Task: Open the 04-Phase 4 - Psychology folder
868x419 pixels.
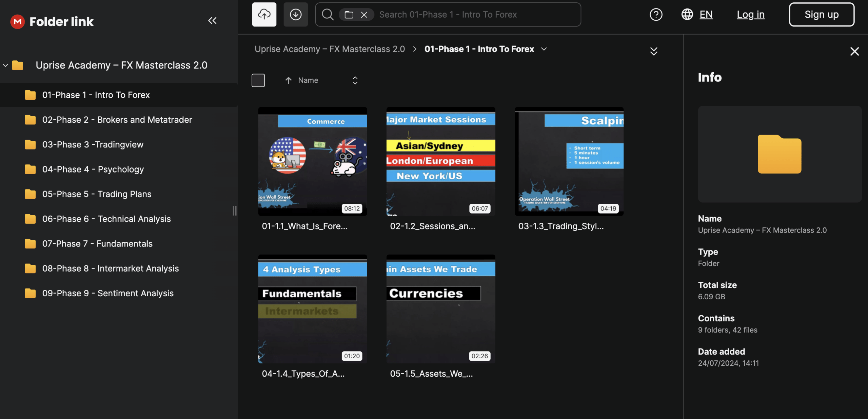Action: 93,169
